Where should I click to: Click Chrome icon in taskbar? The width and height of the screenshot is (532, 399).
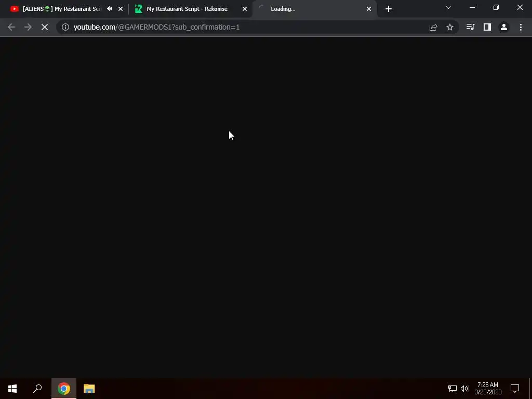tap(64, 389)
